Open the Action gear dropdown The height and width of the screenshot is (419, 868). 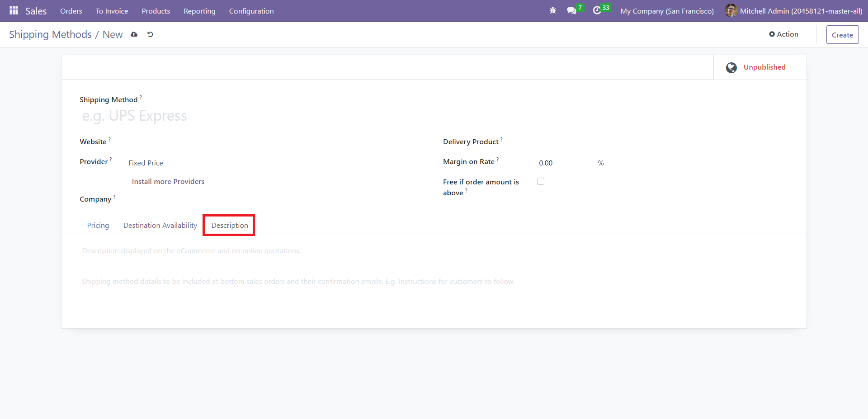783,34
